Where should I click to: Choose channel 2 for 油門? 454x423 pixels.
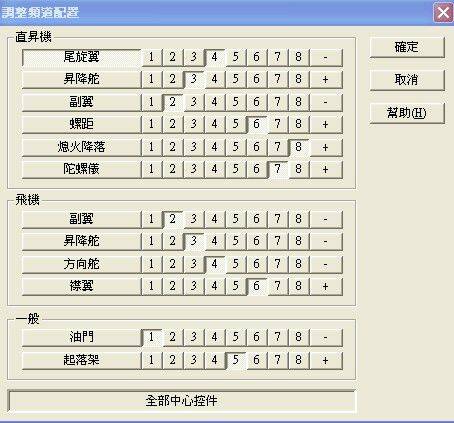point(173,337)
